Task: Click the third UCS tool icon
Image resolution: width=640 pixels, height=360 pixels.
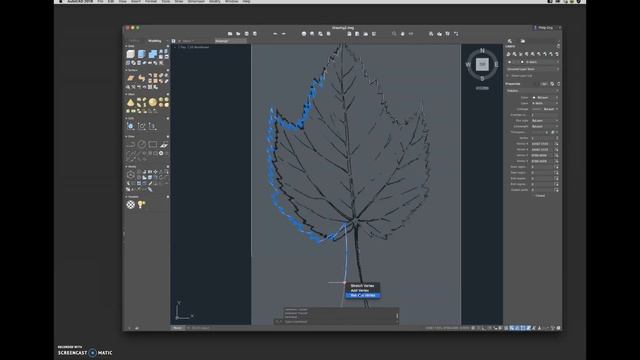Action: (x=152, y=126)
